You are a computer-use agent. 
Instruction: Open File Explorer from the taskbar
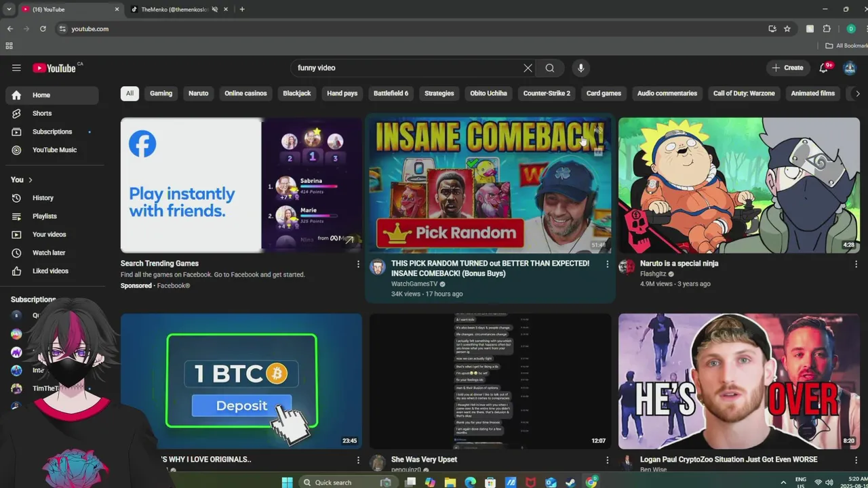(x=450, y=483)
